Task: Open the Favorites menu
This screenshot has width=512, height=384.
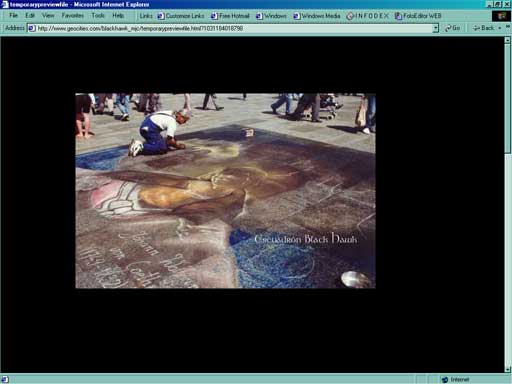Action: (x=72, y=15)
